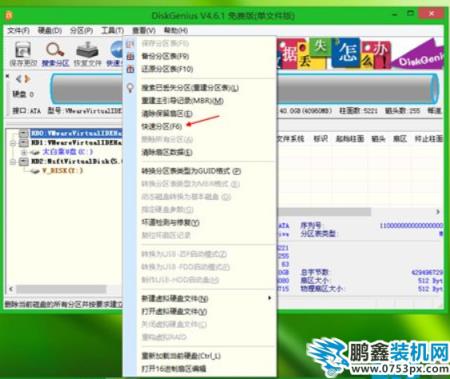Choose 打开16进制扇区编辑 menu entry

(x=174, y=368)
